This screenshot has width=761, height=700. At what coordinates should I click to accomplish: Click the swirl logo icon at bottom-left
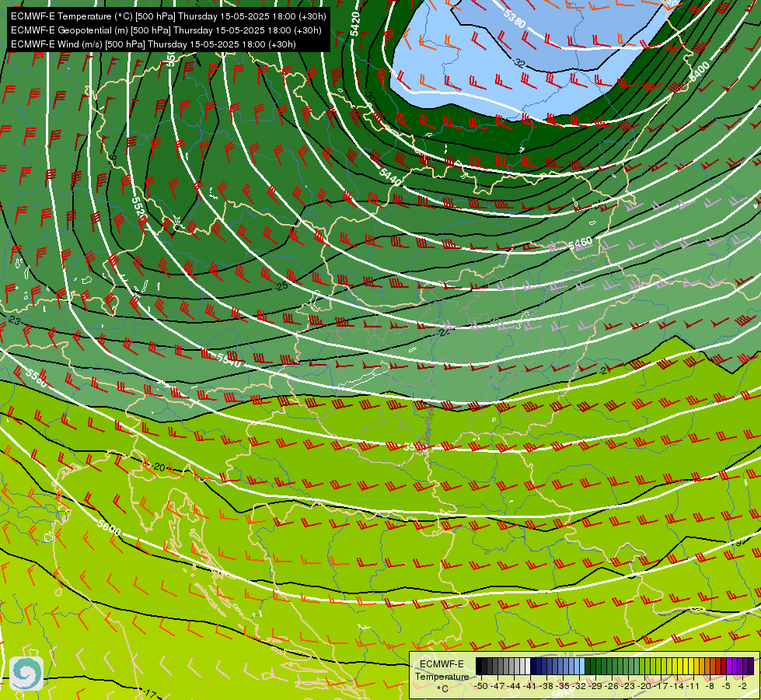pyautogui.click(x=26, y=674)
